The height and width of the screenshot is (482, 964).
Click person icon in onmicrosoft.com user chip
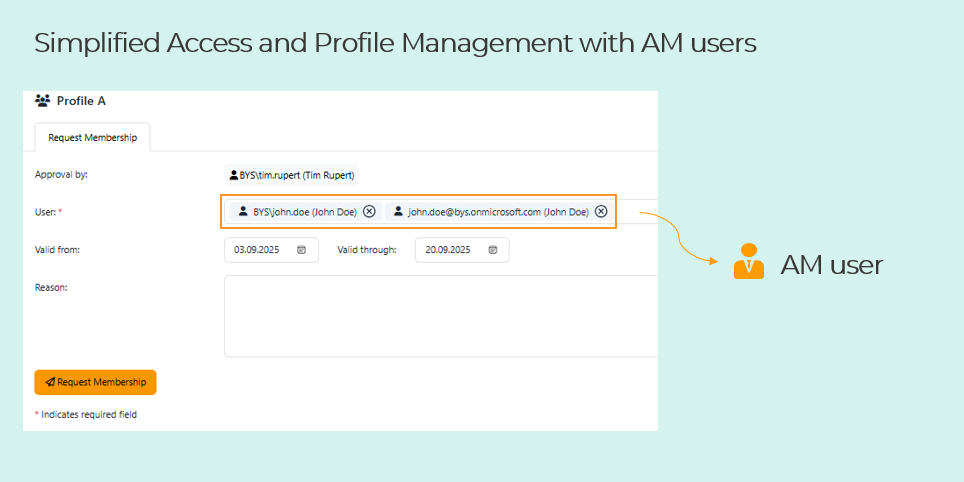398,211
